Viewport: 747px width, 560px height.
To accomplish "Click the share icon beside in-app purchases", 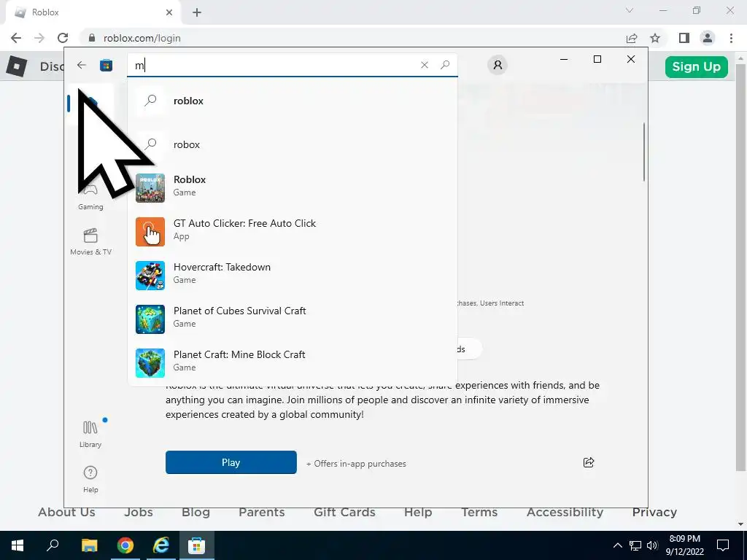I will pyautogui.click(x=589, y=462).
